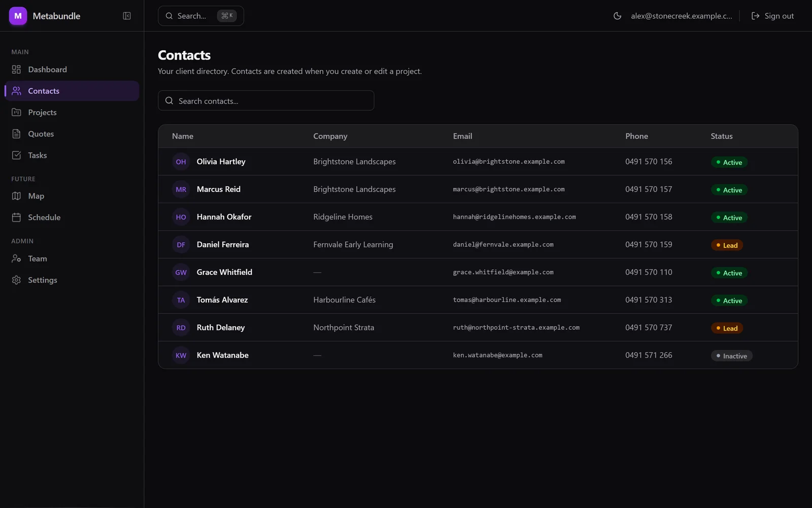Click the Sign out button
Viewport: 812px width, 508px height.
(772, 16)
